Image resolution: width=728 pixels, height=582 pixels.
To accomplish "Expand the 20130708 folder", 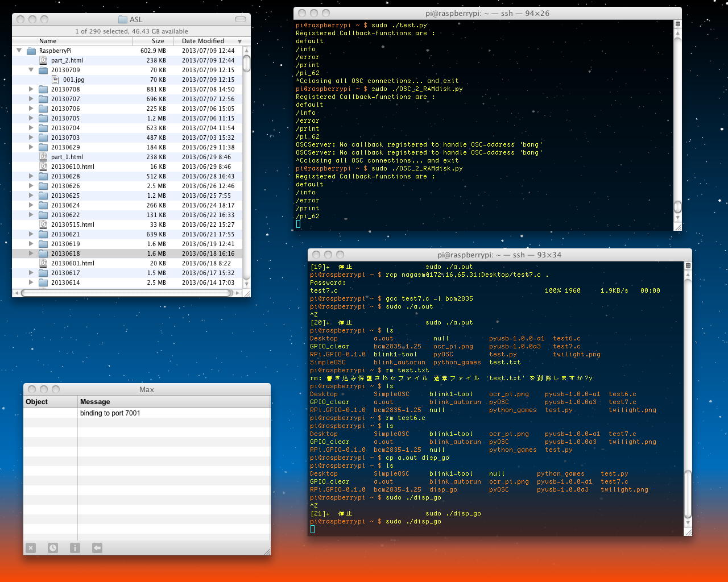I will 31,89.
